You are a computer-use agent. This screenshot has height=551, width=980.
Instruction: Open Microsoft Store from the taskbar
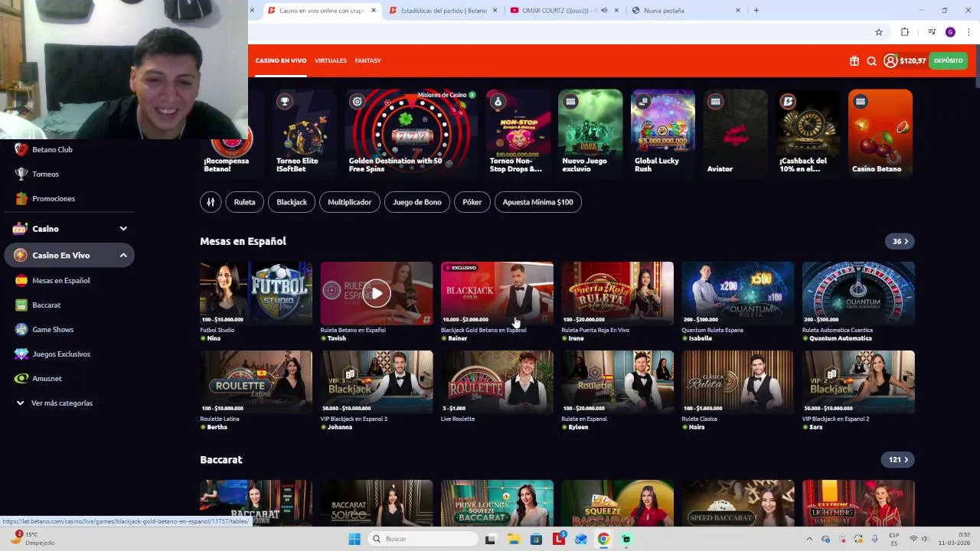point(536,539)
